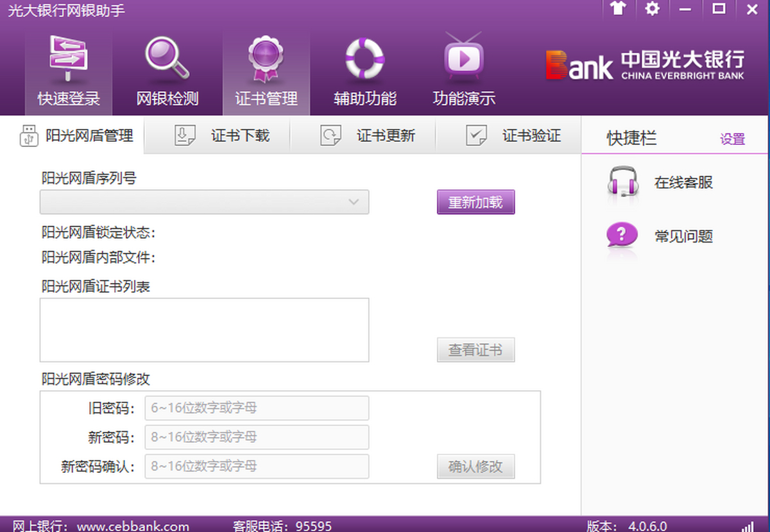Focus the 新密码确认 input field
Viewport: 770px width, 532px height.
click(257, 467)
